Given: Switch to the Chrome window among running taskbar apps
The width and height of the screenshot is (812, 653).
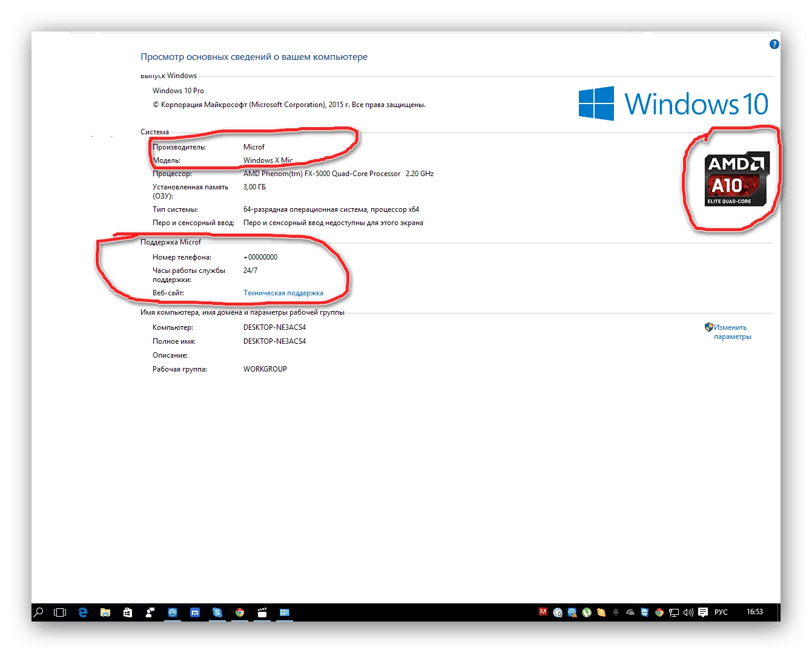Looking at the screenshot, I should 240,612.
